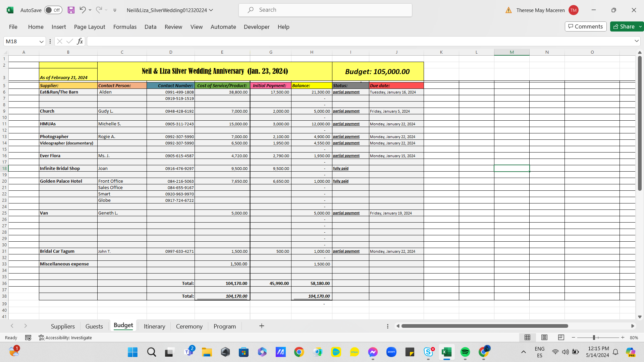
Task: Open the Share button dropdown arrow
Action: click(640, 26)
